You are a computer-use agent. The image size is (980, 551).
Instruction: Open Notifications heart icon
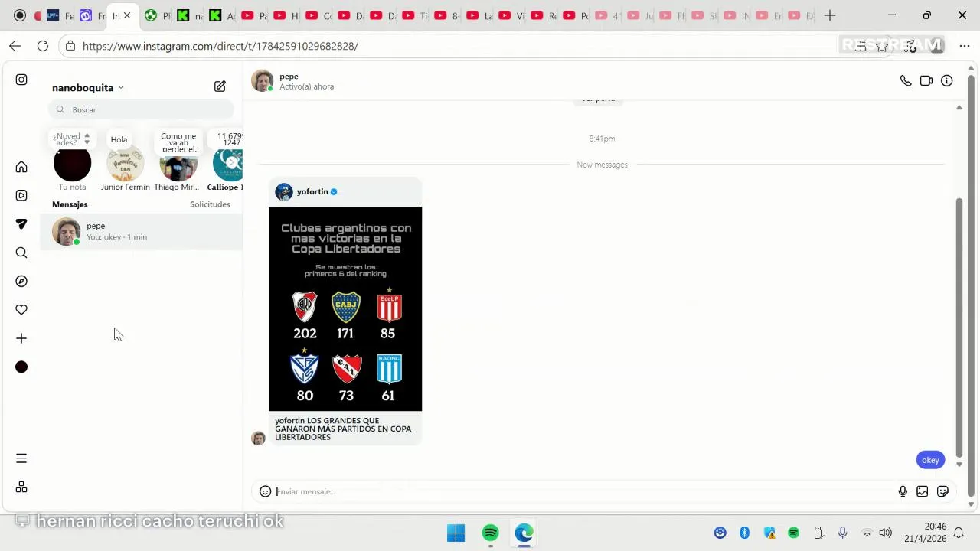21,310
